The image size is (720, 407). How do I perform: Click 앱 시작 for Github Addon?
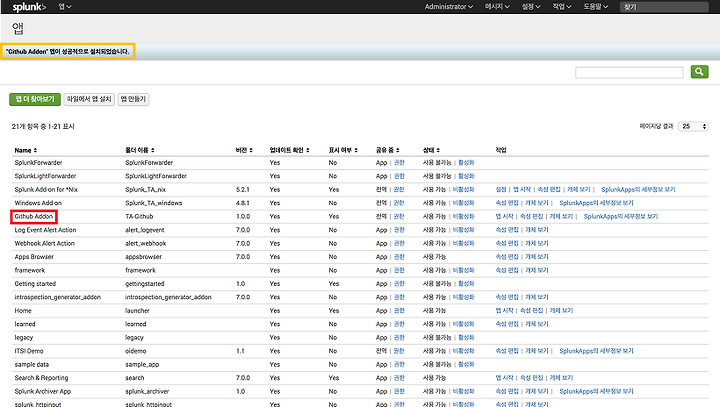click(504, 216)
